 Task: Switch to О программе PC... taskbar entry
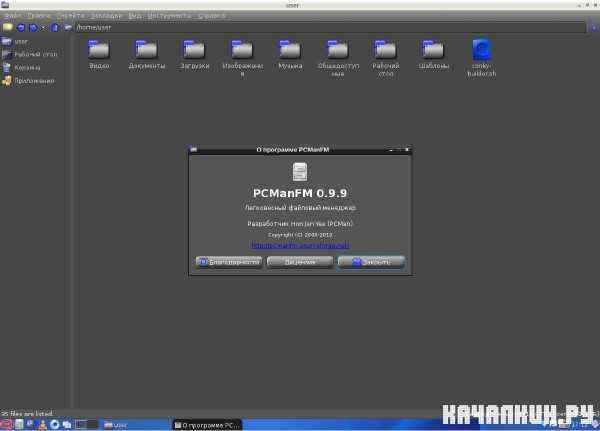coord(207,425)
